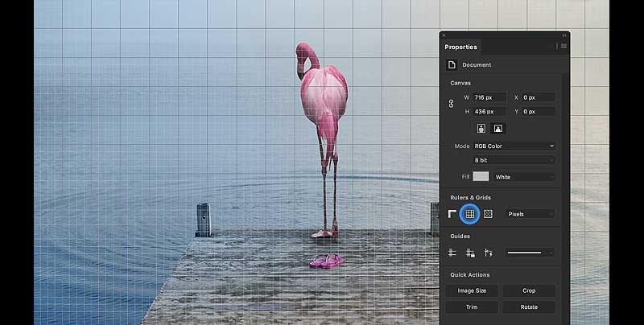Image resolution: width=644 pixels, height=325 pixels.
Task: Toggle rulers visibility icon
Action: (x=452, y=214)
